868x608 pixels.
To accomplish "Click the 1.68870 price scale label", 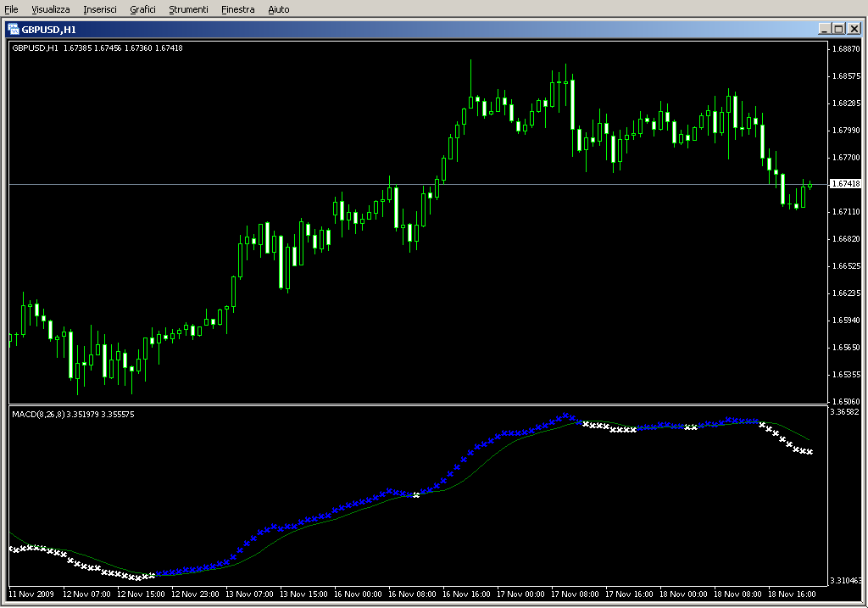I will [x=845, y=49].
